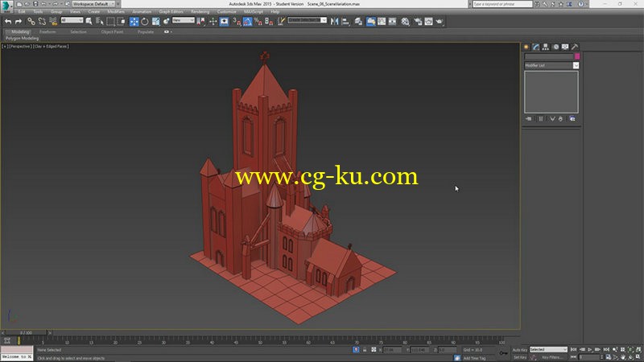Image resolution: width=644 pixels, height=362 pixels.
Task: Open the Rendering menu
Action: tap(200, 11)
